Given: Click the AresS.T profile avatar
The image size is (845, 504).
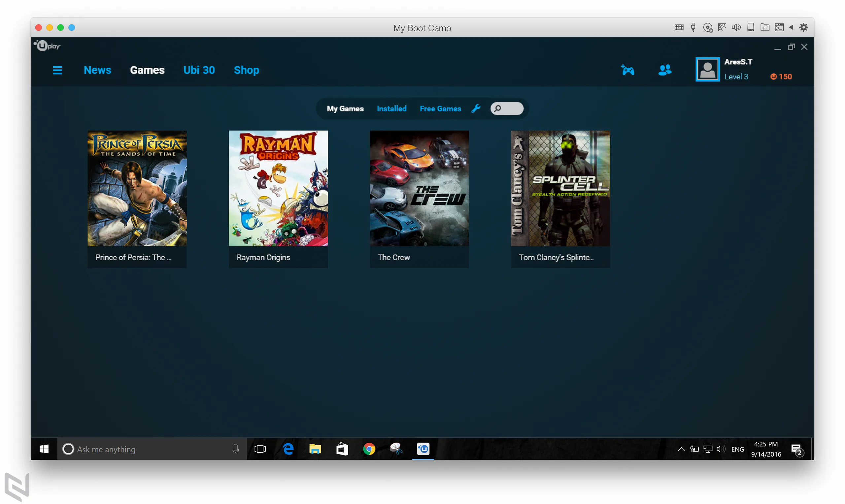Looking at the screenshot, I should (707, 69).
